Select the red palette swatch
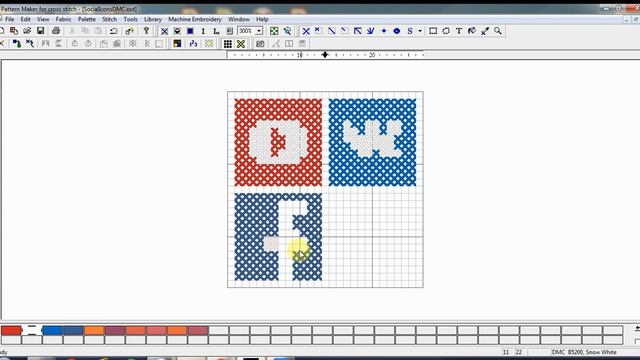The height and width of the screenshot is (360, 640). [x=11, y=330]
